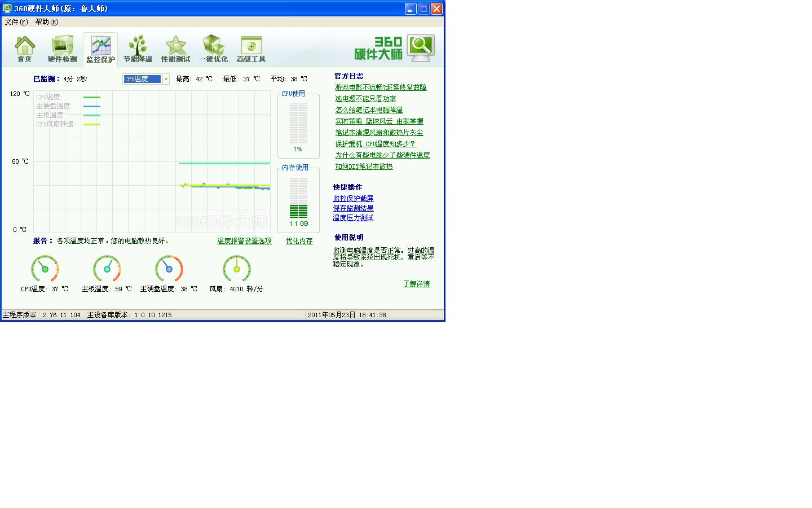This screenshot has height=508, width=812.
Task: Click the 平均: 38 ℃ value
Action: (289, 79)
